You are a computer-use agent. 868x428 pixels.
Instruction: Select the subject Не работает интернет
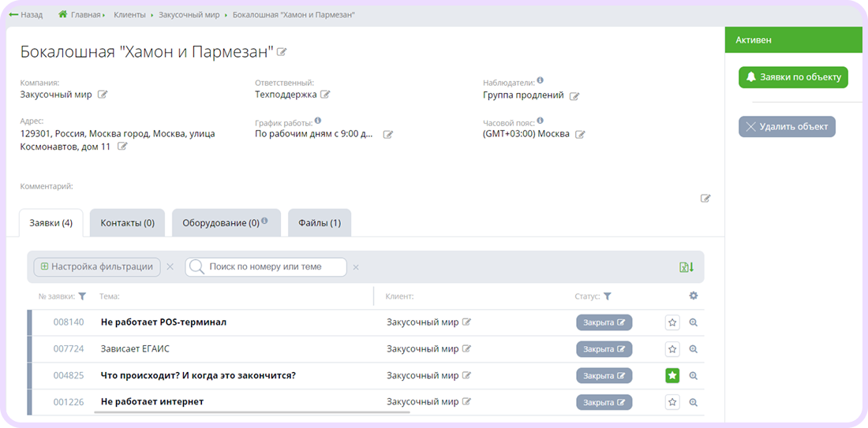(x=152, y=402)
